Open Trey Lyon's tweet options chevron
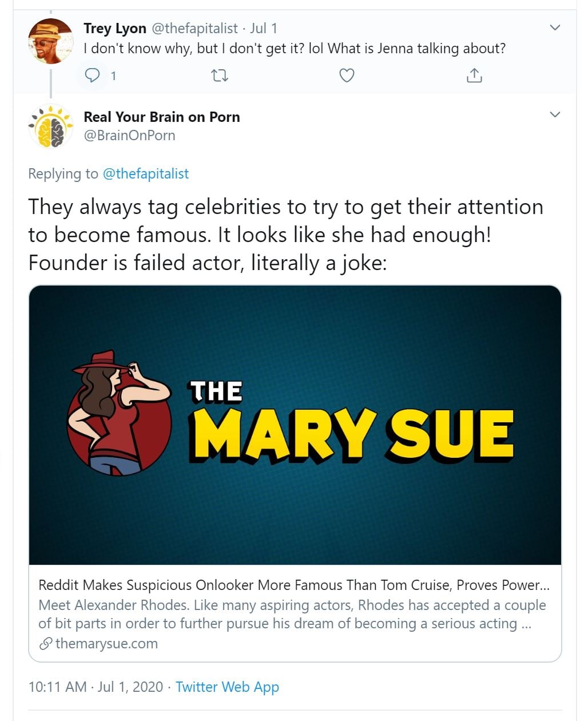This screenshot has width=588, height=721. pyautogui.click(x=555, y=27)
